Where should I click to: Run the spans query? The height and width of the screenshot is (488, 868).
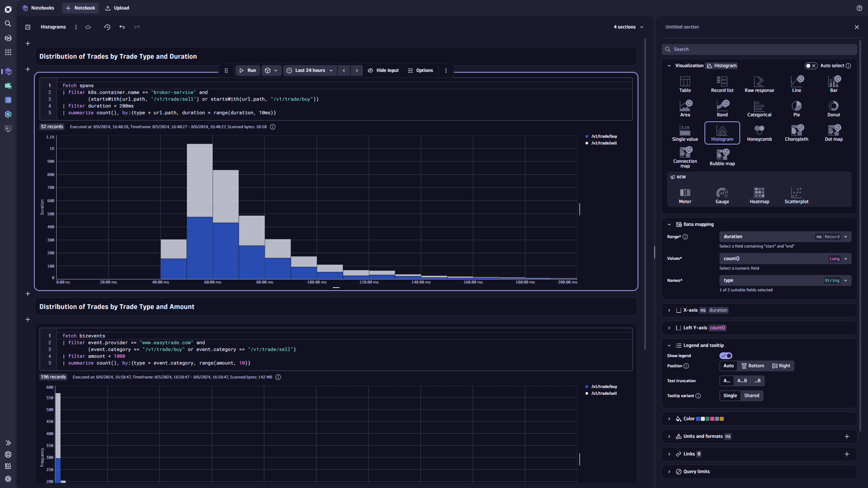tap(248, 71)
